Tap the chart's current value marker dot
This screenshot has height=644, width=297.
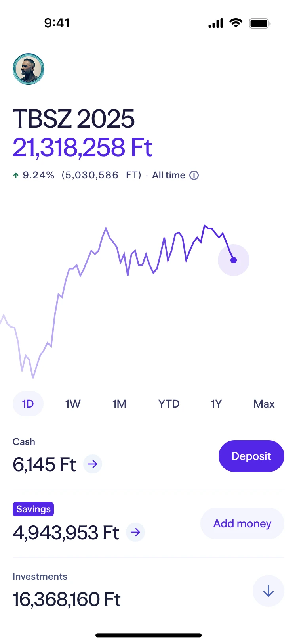coord(234,260)
